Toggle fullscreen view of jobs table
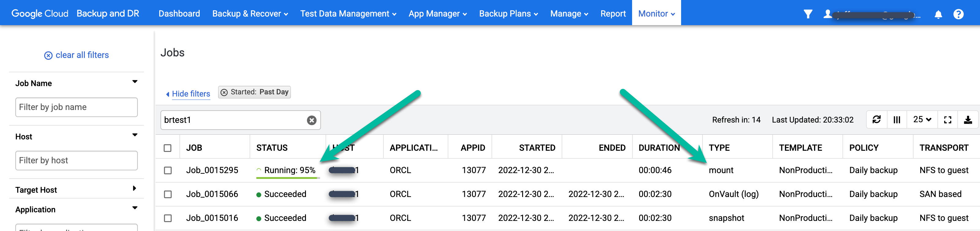Viewport: 980px width, 231px height. click(948, 120)
